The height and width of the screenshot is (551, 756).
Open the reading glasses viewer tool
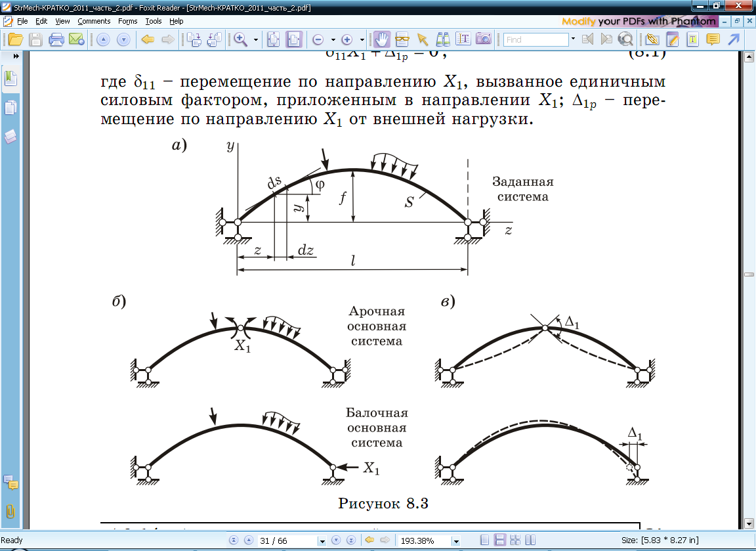402,39
